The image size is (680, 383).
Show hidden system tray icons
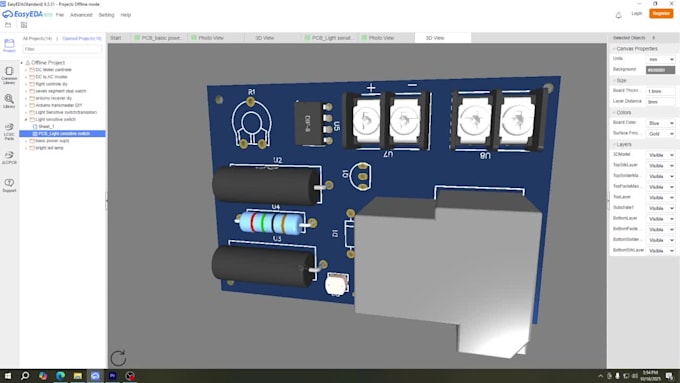[601, 376]
